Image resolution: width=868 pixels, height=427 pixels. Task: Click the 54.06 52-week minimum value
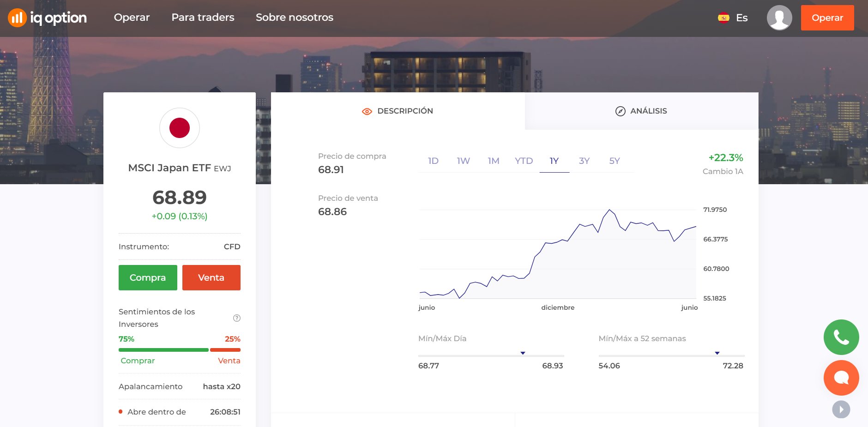click(x=609, y=366)
